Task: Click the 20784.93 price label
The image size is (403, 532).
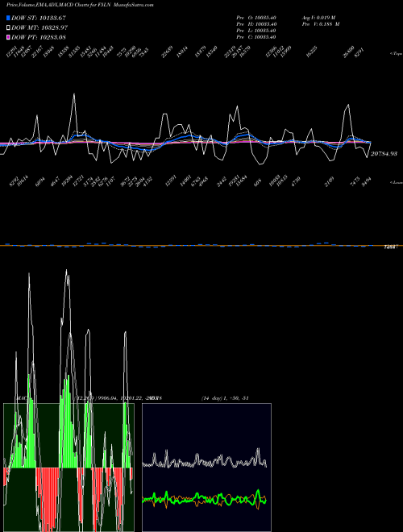Action: (384, 154)
